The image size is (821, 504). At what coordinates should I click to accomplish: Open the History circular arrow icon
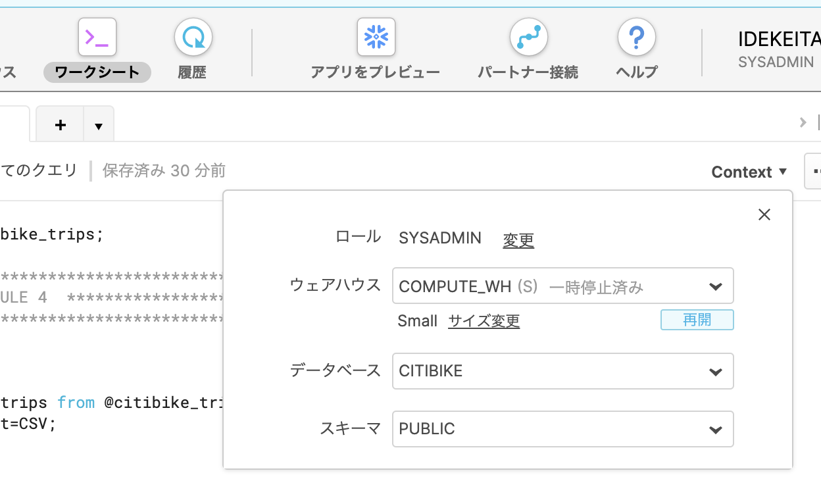[x=193, y=37]
